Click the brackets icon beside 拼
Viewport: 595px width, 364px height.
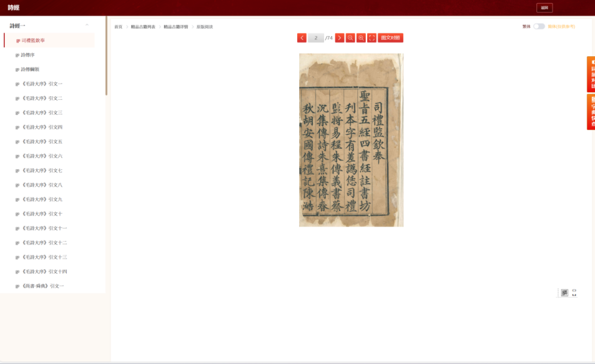pos(574,293)
